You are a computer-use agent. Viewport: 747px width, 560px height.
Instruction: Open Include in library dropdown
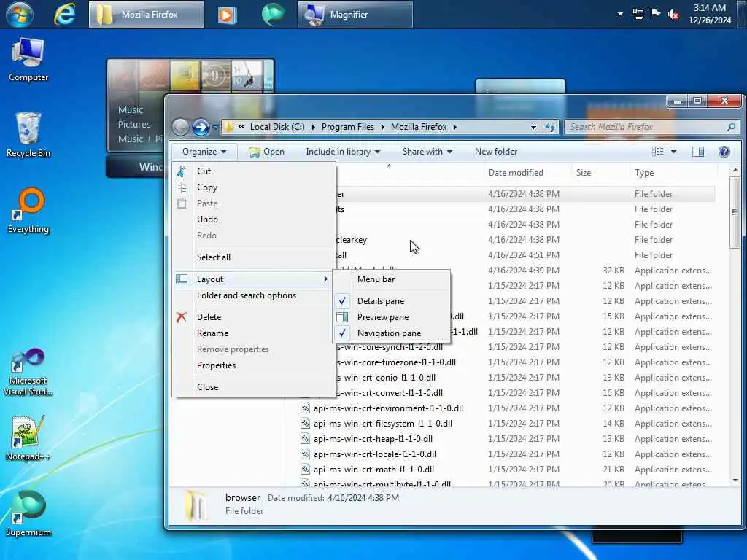(343, 152)
